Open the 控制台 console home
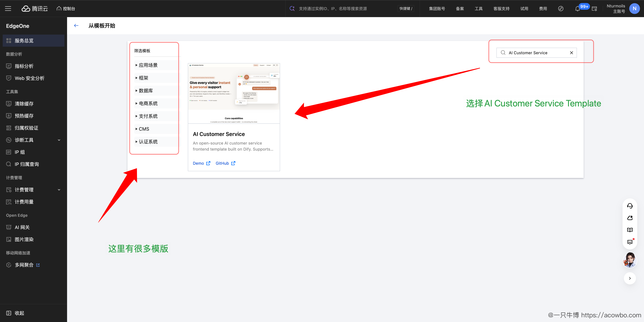Viewport: 644px width, 322px height. 66,9
